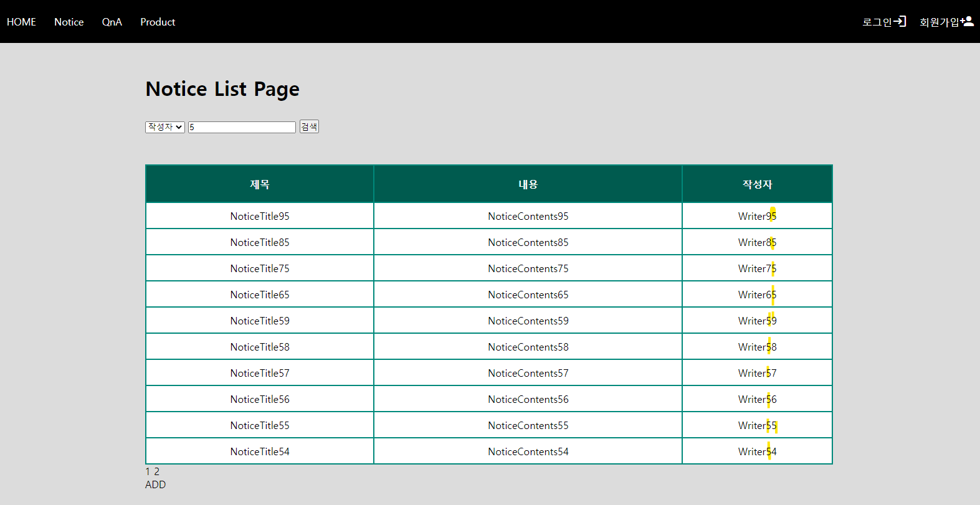The width and height of the screenshot is (980, 505).
Task: Click the Writer65 cell
Action: (757, 295)
